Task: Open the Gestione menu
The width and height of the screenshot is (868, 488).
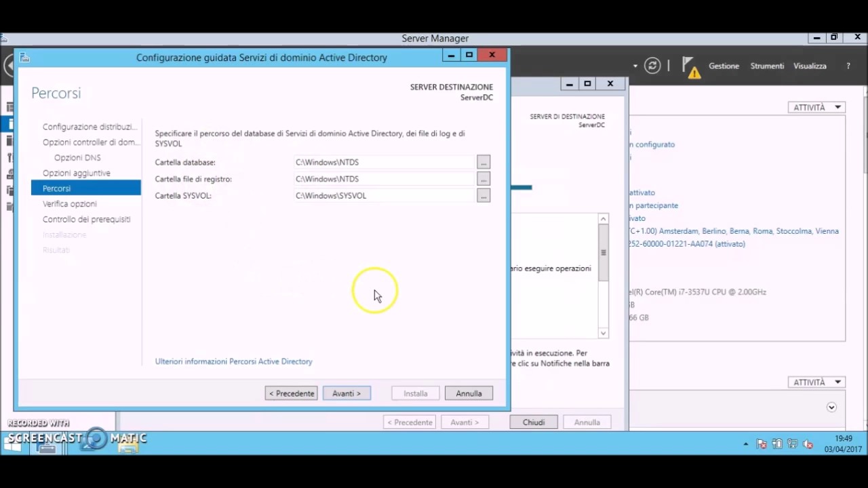Action: (724, 66)
